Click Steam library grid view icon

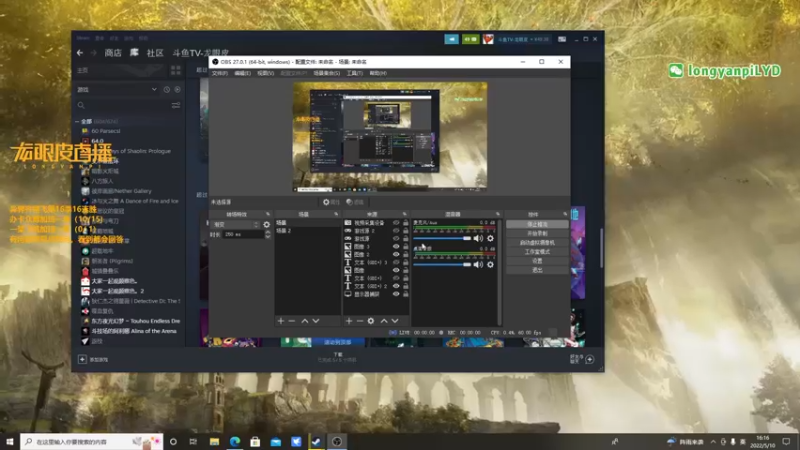point(176,70)
